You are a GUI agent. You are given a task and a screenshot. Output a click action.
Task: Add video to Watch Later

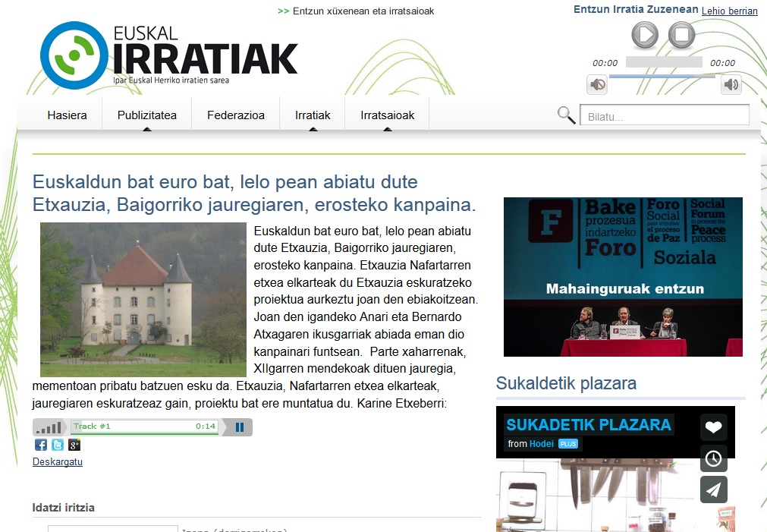(713, 458)
